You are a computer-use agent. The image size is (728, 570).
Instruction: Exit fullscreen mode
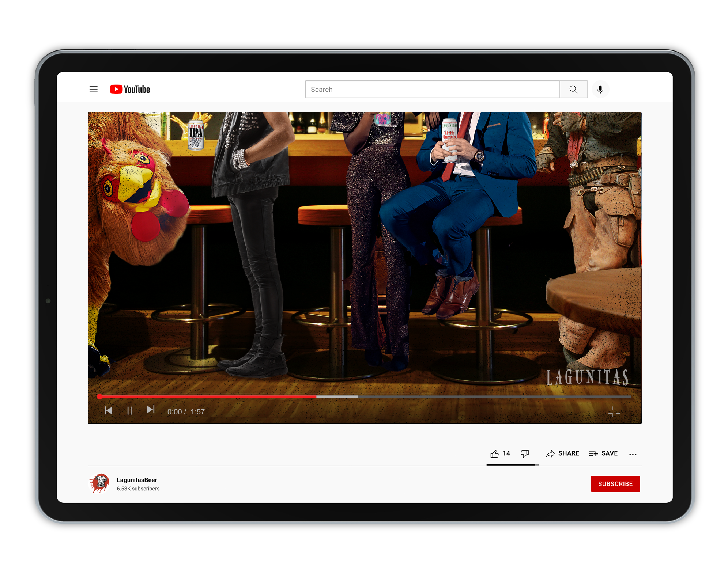(x=614, y=412)
